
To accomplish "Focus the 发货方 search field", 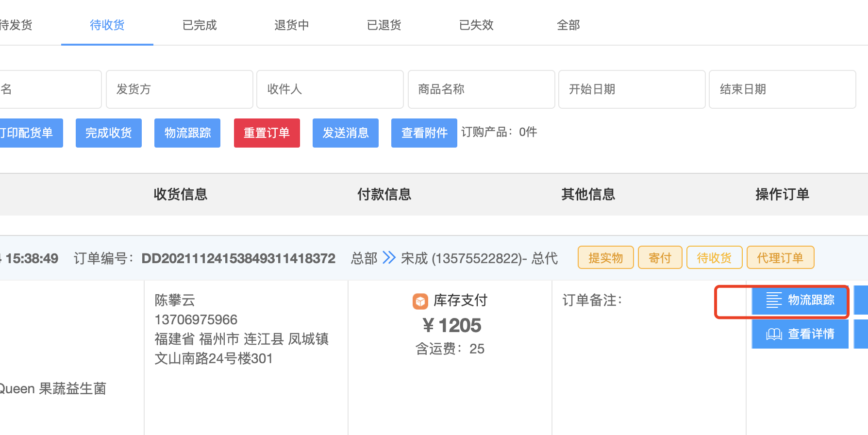I will tap(179, 89).
